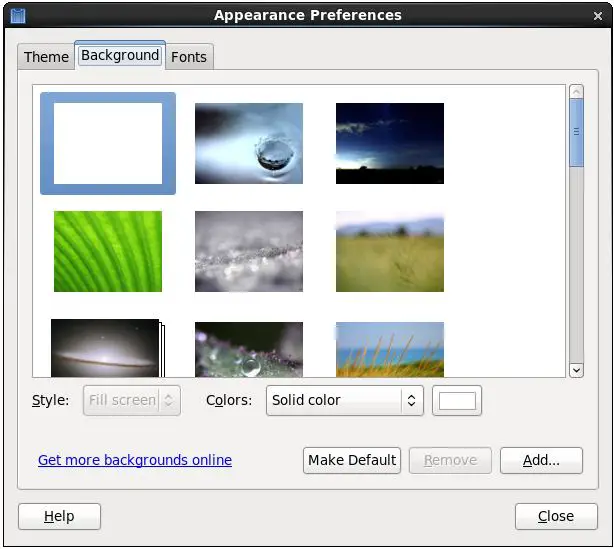The image size is (614, 549).
Task: Click the Add... button
Action: point(542,461)
